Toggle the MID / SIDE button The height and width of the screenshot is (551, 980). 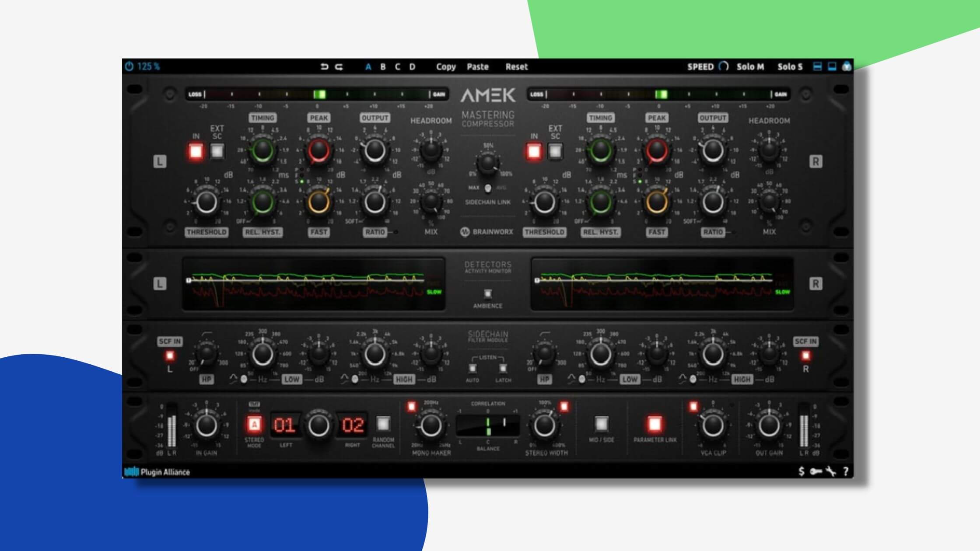tap(601, 424)
